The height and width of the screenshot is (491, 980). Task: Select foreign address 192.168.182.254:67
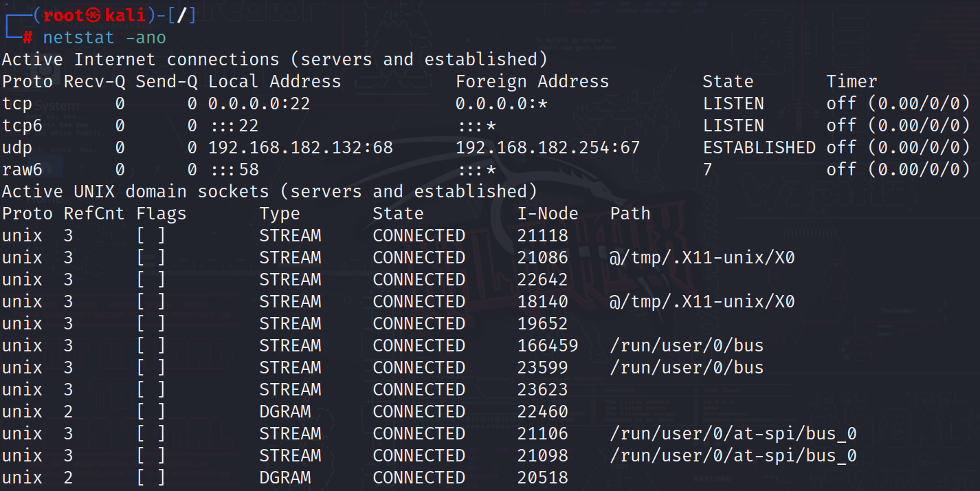point(548,148)
